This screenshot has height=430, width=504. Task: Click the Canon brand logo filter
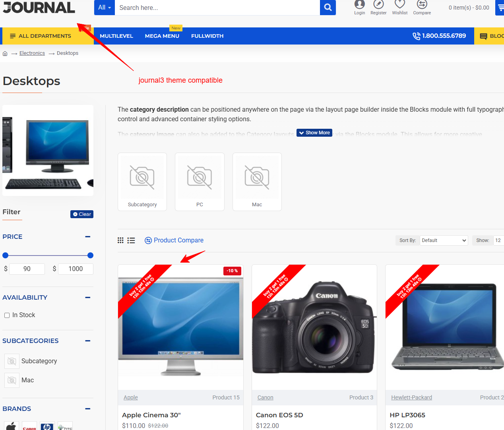coord(29,426)
